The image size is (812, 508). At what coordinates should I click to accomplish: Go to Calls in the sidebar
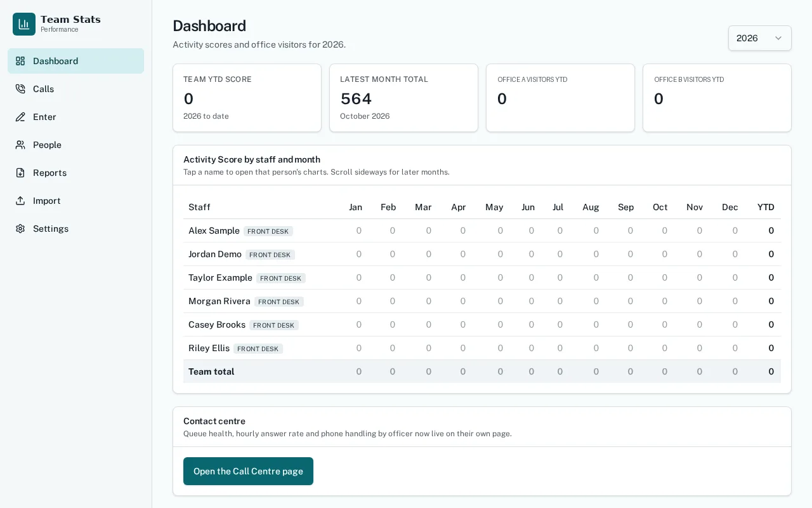(75, 89)
